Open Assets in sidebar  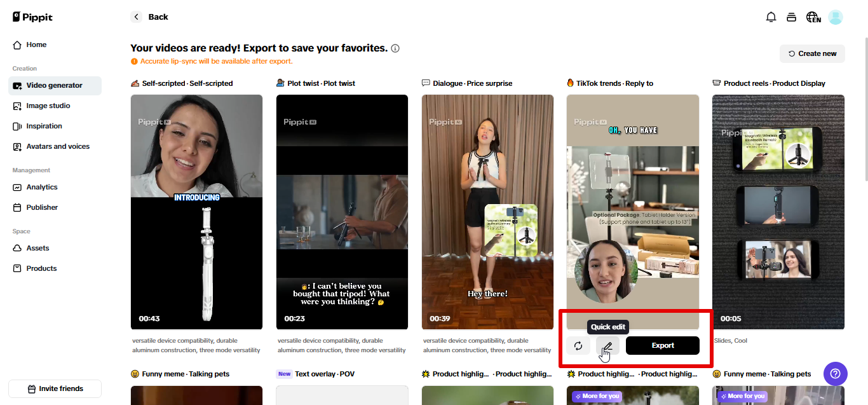pos(55,248)
